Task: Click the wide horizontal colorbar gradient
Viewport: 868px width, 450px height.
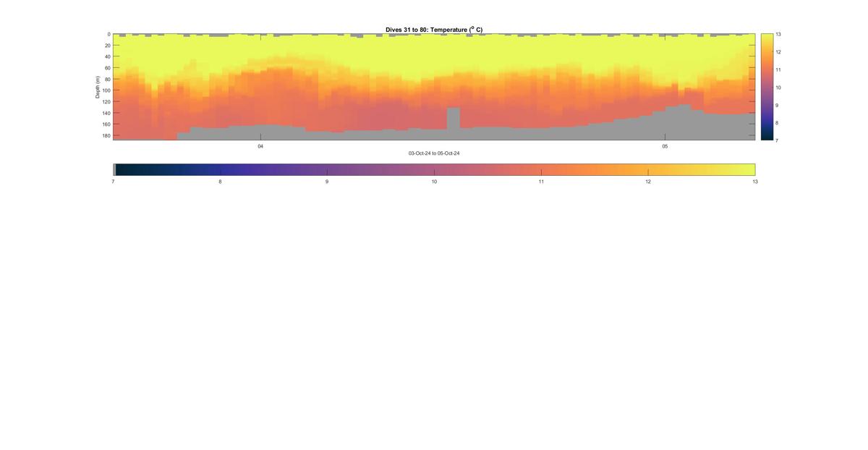Action: point(434,169)
